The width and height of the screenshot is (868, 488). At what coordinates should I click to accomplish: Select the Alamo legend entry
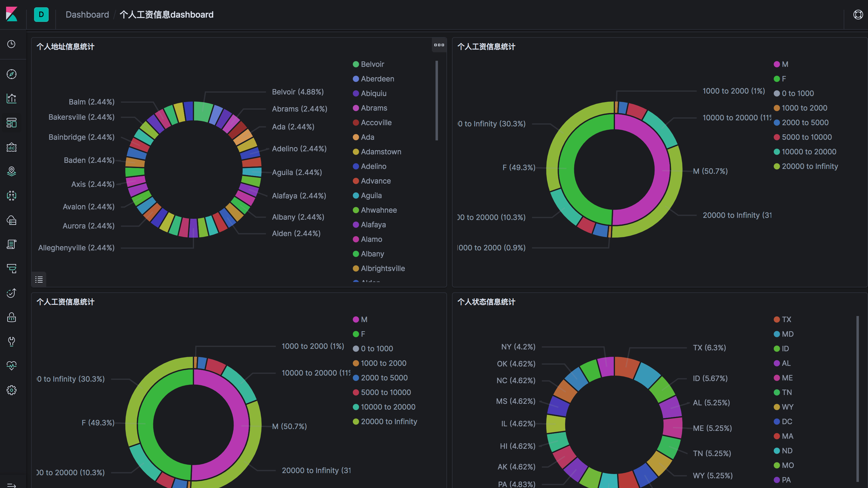[x=368, y=239]
